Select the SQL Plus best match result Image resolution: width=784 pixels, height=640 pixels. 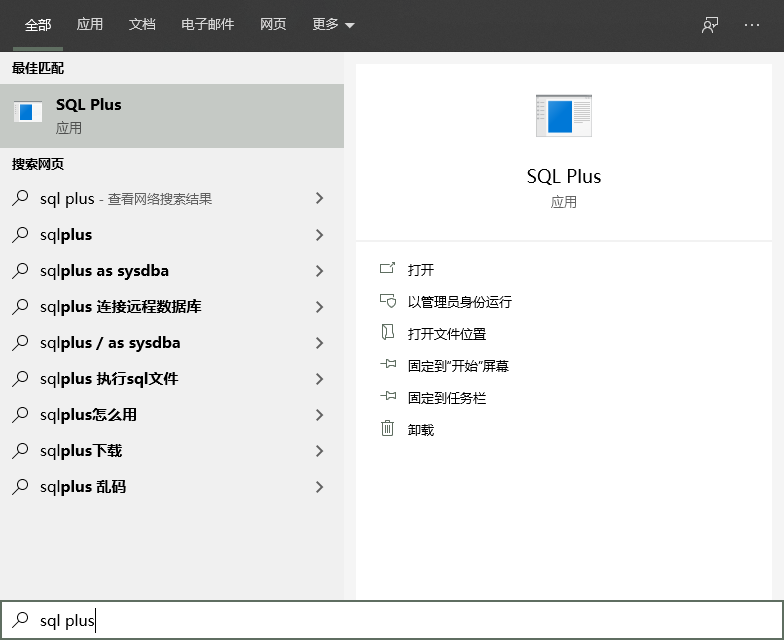tap(172, 116)
